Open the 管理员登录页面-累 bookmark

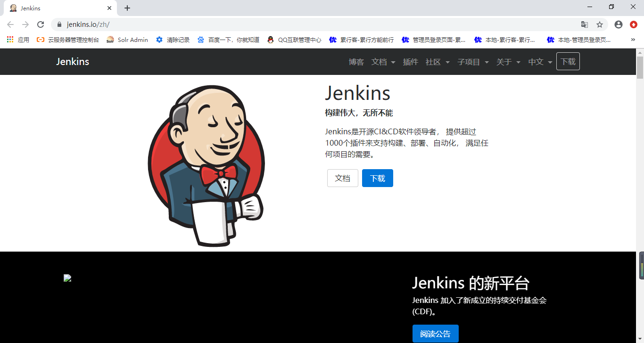pos(434,40)
